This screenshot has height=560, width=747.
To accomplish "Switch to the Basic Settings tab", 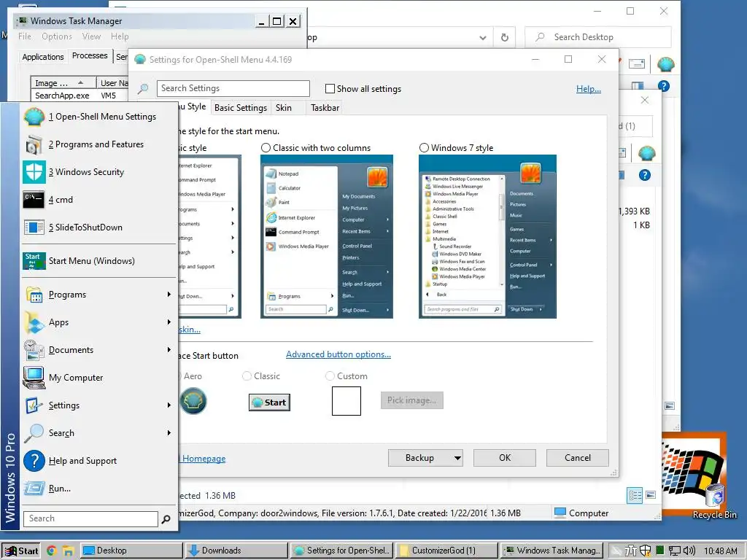I will coord(241,108).
